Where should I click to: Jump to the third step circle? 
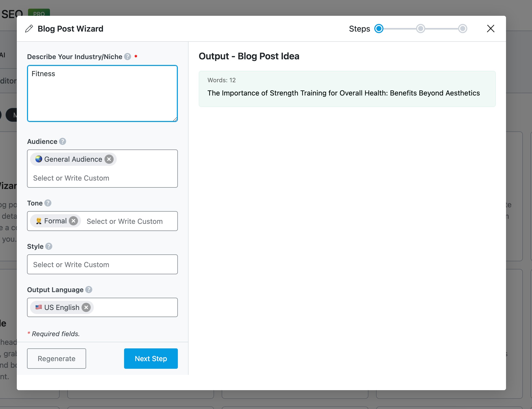(x=462, y=29)
